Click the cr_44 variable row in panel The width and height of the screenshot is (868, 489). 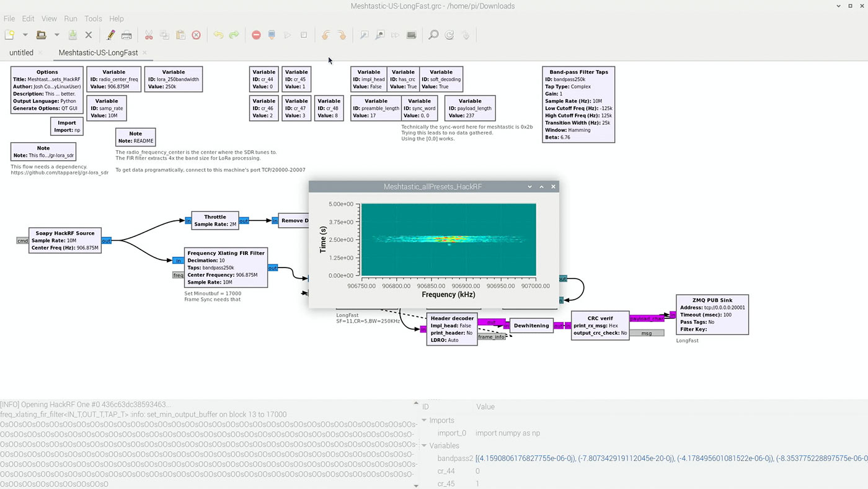click(644, 471)
